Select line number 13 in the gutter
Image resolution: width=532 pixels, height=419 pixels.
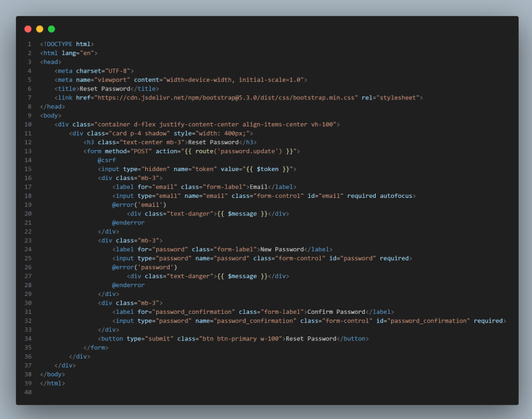tap(28, 151)
